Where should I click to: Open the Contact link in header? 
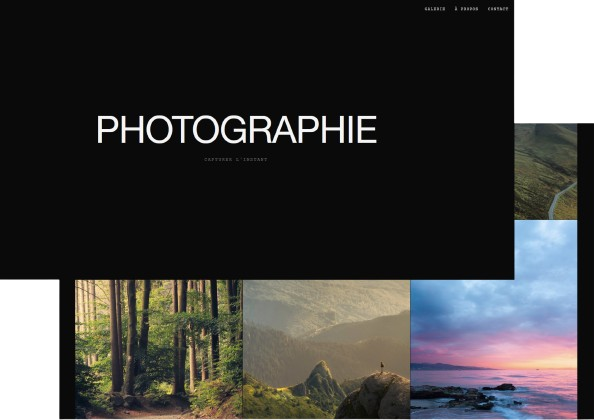click(498, 9)
